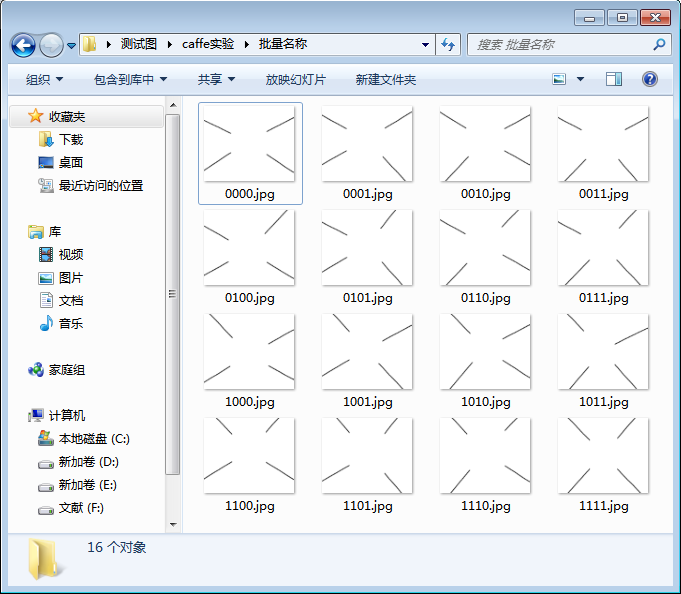This screenshot has height=594, width=681.
Task: Select the 1101.jpg thumbnail
Action: (367, 455)
